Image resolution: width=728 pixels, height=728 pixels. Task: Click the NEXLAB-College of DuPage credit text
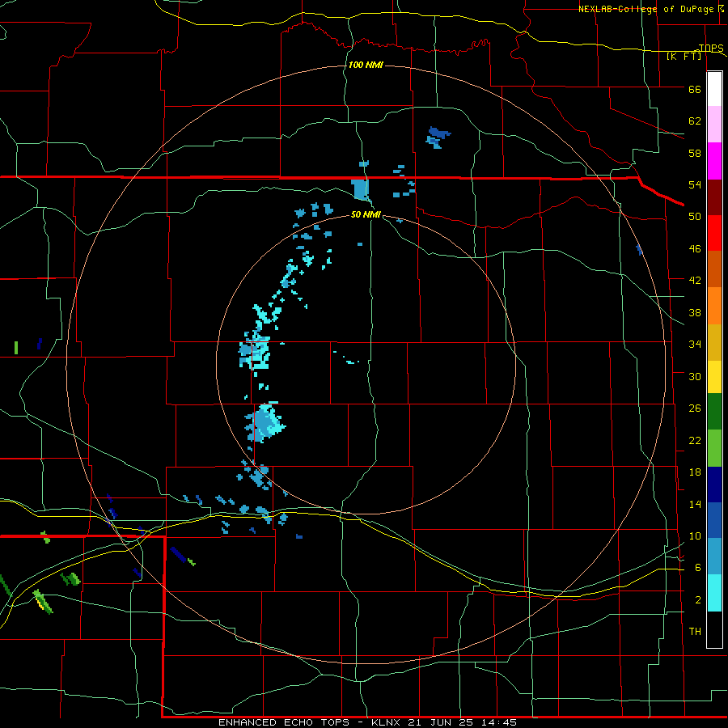click(x=645, y=9)
